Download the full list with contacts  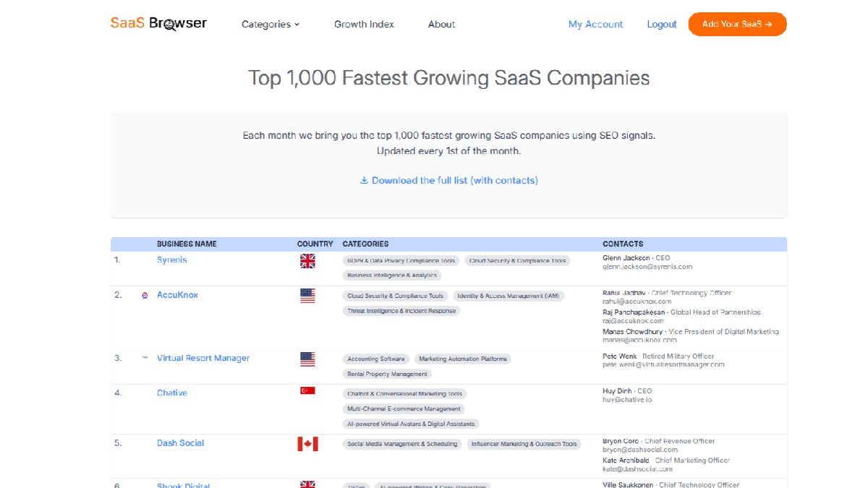tap(448, 180)
